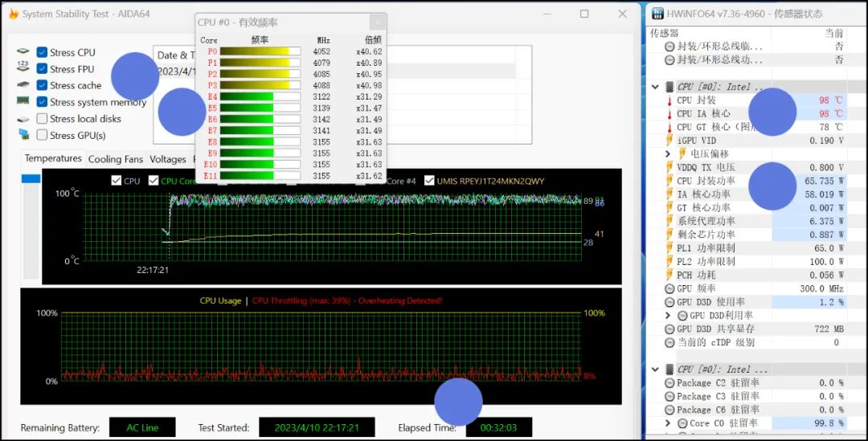Screen dimensions: 868x441
Task: Click the lightning bolt icon next to PL1 功率限制
Action: point(669,248)
